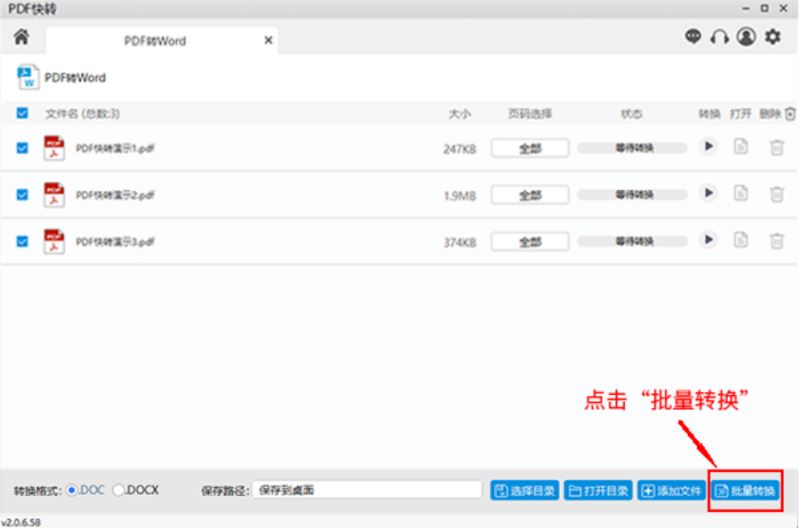Delete PDF快转演示1.pdf with trash icon
The height and width of the screenshot is (528, 800).
(777, 147)
